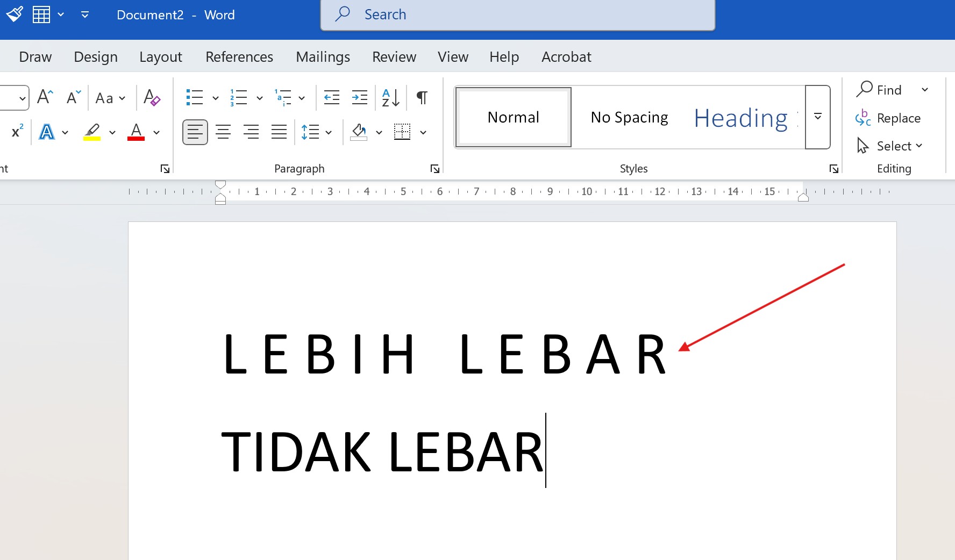Image resolution: width=955 pixels, height=560 pixels.
Task: Click inside the Search field
Action: (x=516, y=15)
